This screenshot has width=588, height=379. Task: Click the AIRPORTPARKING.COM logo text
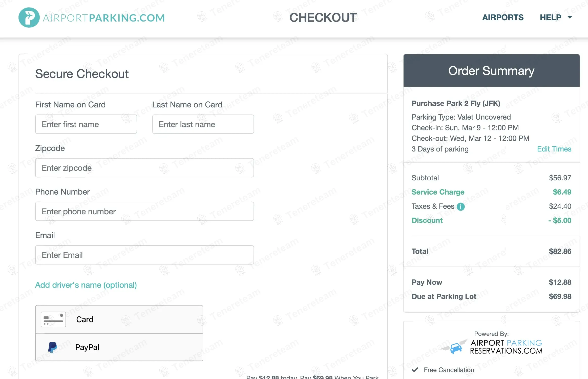click(x=104, y=18)
